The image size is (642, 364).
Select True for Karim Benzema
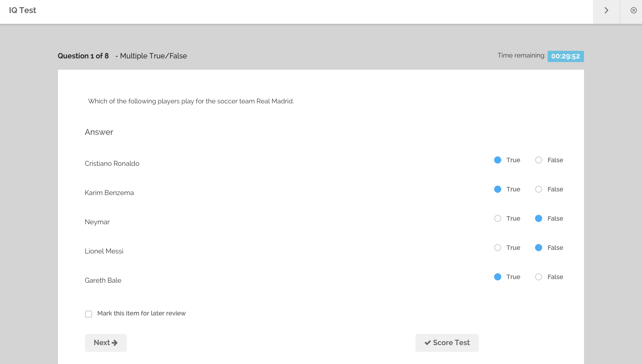tap(498, 189)
